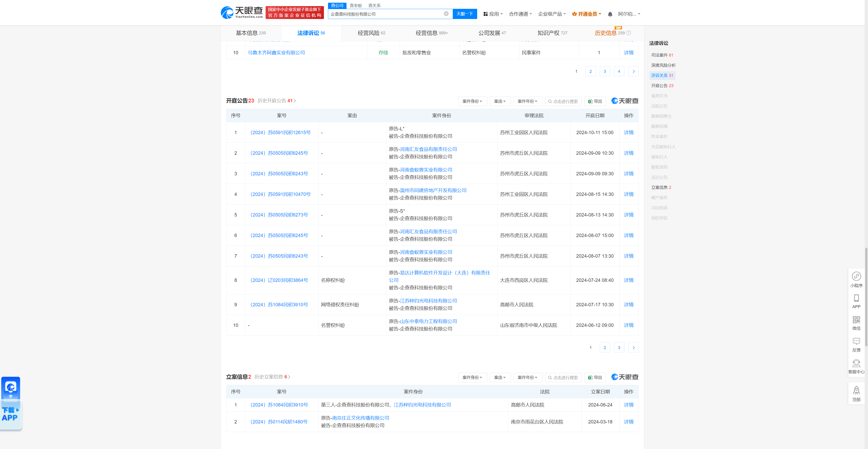This screenshot has width=868, height=449.
Task: Go to next page of 开庭公告 list
Action: click(633, 347)
